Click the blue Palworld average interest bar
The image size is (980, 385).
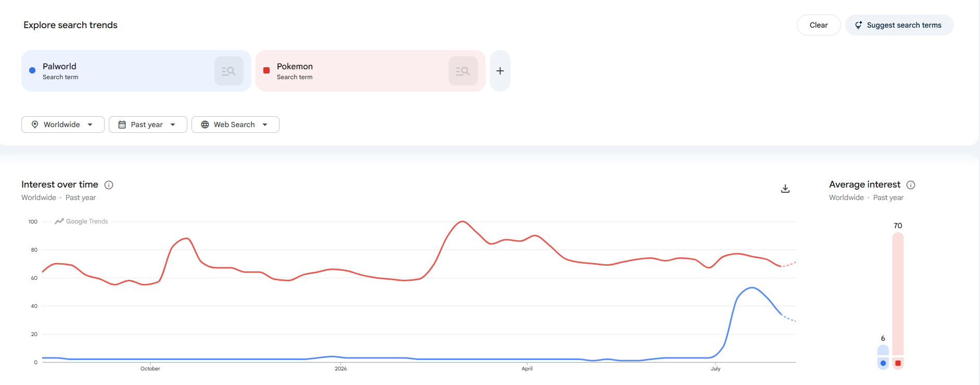[x=883, y=350]
